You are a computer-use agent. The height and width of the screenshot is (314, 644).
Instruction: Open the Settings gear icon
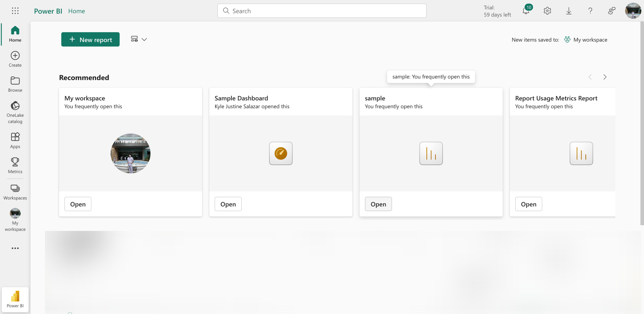click(547, 11)
